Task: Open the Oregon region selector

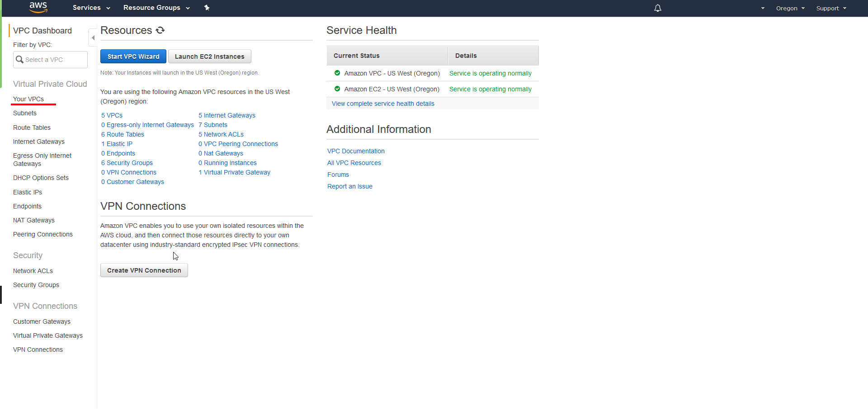Action: click(x=790, y=8)
